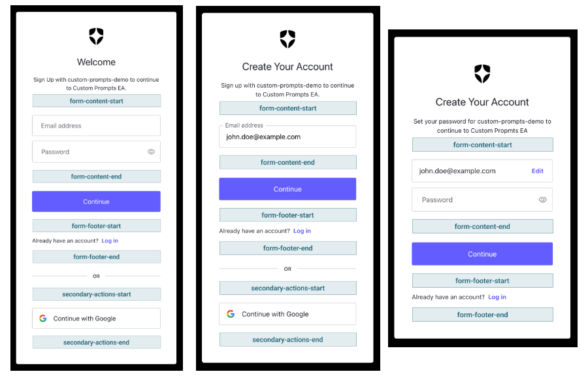The width and height of the screenshot is (588, 376).
Task: Open Log in link in middle panel
Action: (x=302, y=231)
